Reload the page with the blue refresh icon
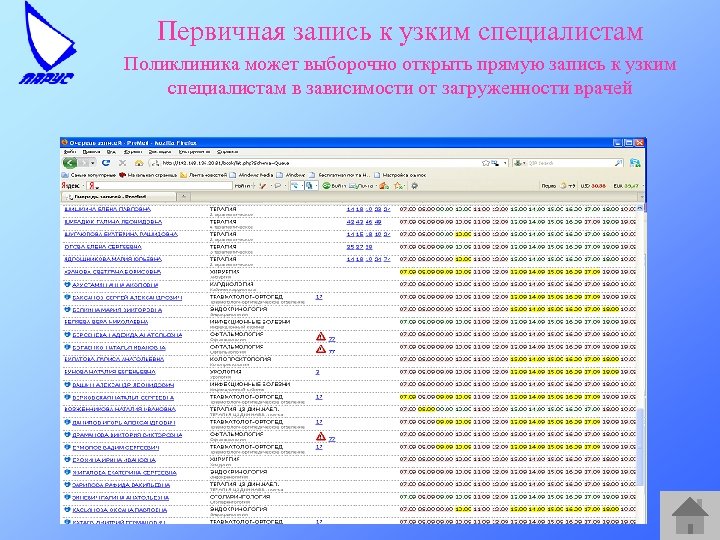 (106, 163)
